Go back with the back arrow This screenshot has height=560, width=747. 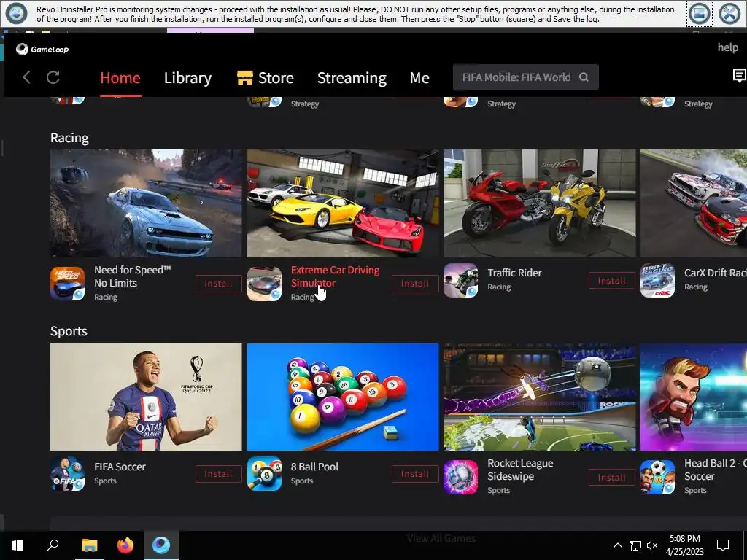27,77
